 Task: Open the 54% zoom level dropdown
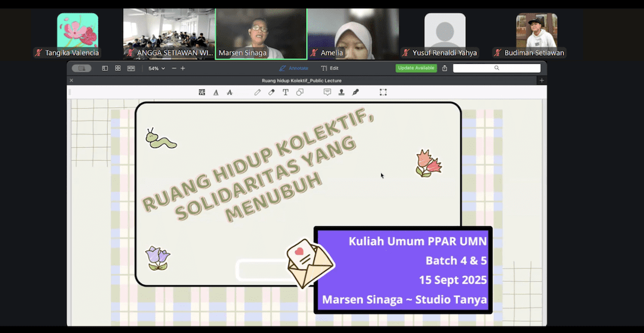[157, 69]
